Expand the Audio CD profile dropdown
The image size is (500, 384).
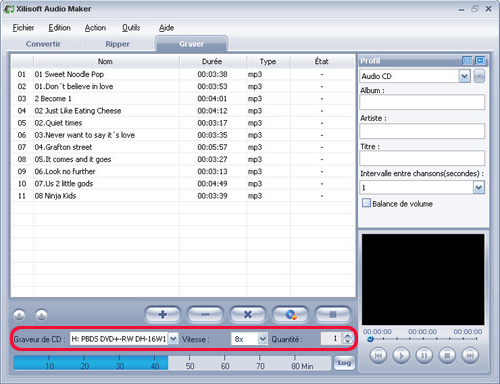464,76
